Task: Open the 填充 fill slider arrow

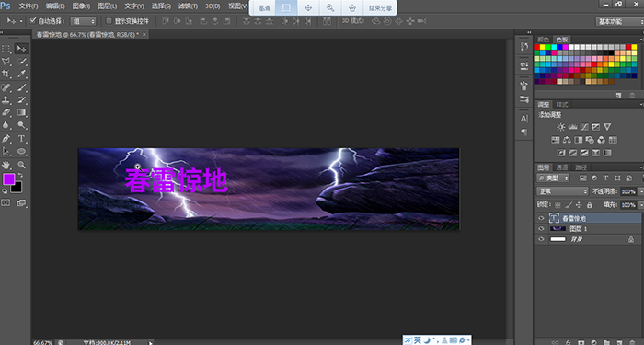Action: [x=640, y=204]
